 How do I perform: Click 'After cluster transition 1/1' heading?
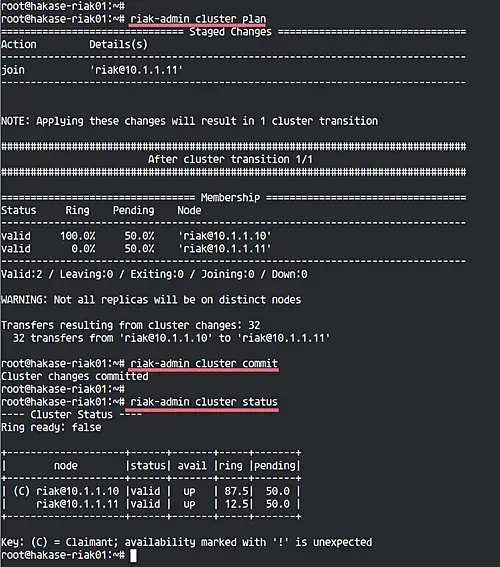tap(230, 159)
